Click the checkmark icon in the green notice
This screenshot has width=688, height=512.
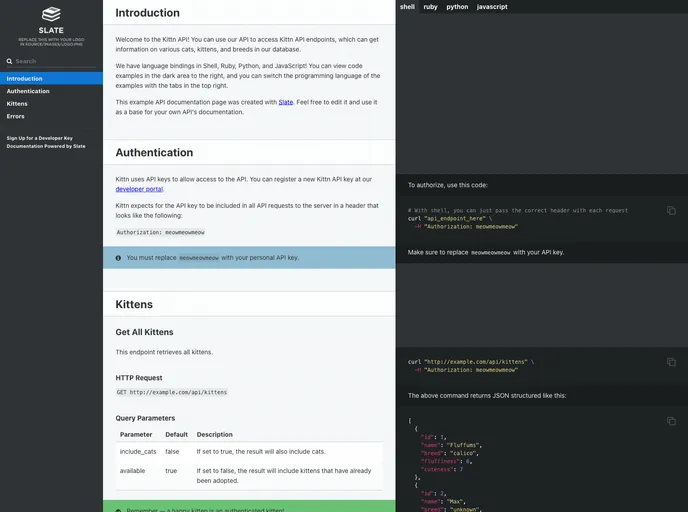(x=117, y=509)
